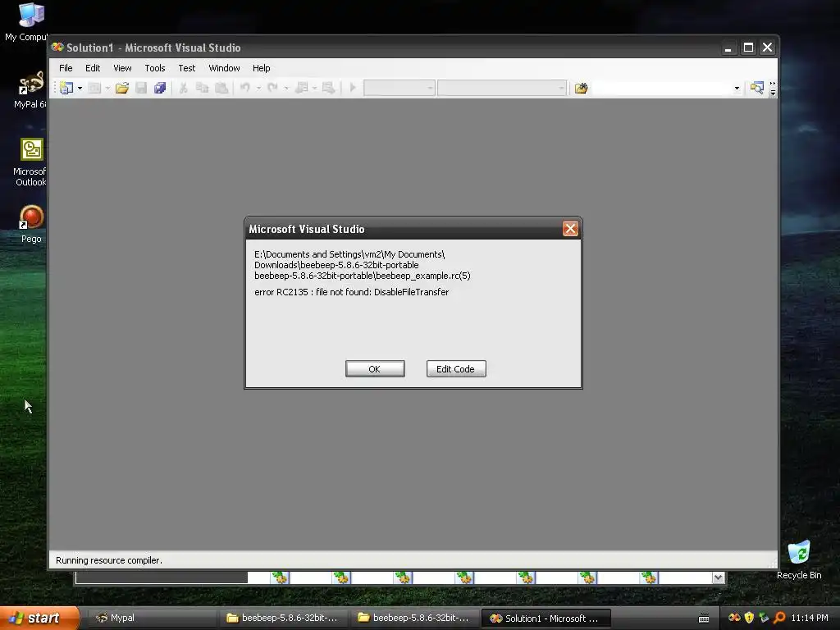Click the Recycle Bin desktop icon
840x630 pixels.
tap(799, 560)
